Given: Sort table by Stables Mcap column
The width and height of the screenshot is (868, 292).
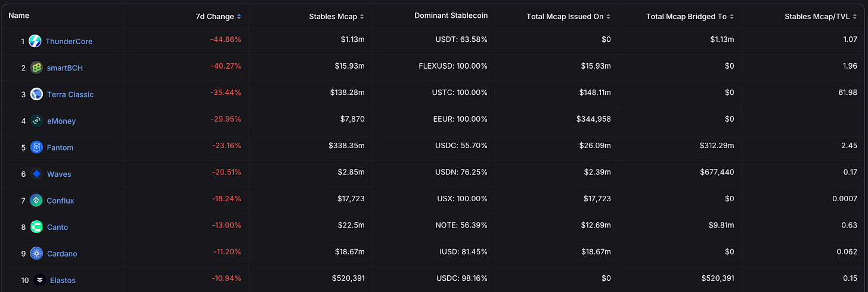Looking at the screenshot, I should (336, 16).
